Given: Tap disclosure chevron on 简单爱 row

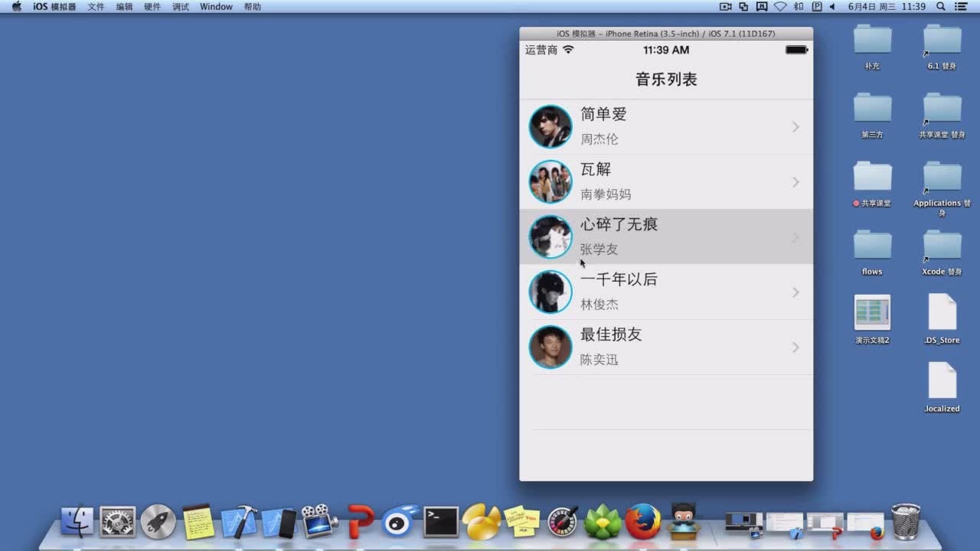Looking at the screenshot, I should click(x=795, y=127).
